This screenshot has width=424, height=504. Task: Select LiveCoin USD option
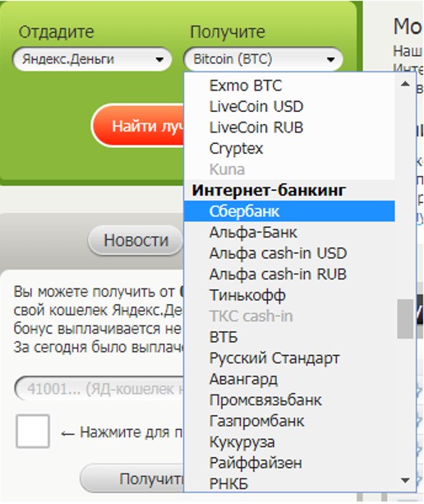tap(289, 107)
